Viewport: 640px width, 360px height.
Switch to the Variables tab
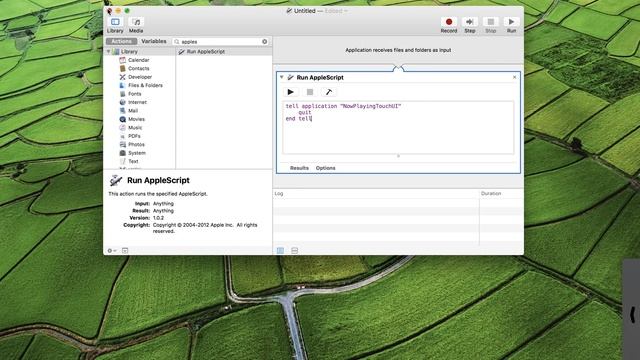click(154, 41)
